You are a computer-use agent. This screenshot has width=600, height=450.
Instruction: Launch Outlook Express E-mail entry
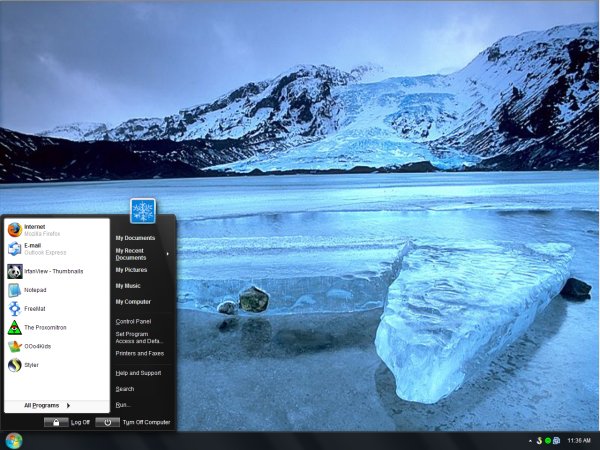coord(57,249)
